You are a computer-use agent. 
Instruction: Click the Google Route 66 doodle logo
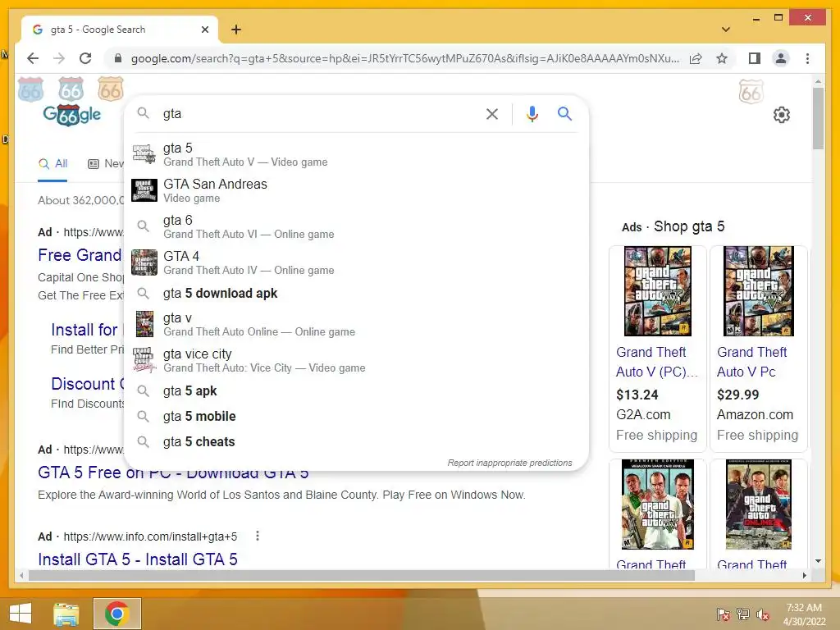[x=72, y=115]
